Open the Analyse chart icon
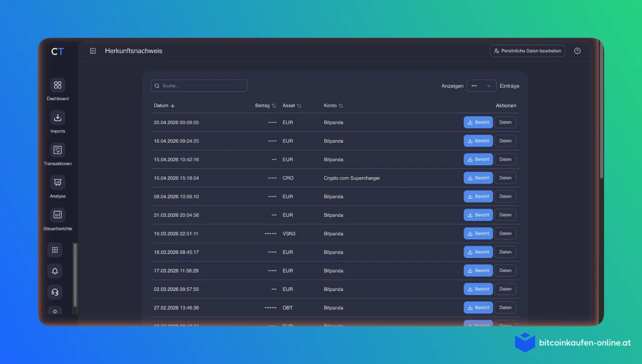This screenshot has width=642, height=364. [58, 182]
